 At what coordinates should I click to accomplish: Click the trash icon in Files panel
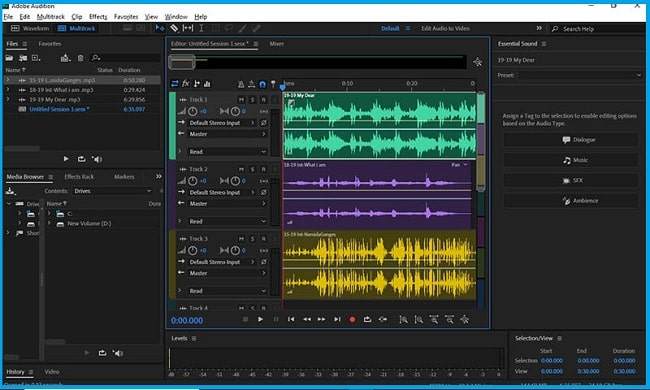click(x=80, y=58)
